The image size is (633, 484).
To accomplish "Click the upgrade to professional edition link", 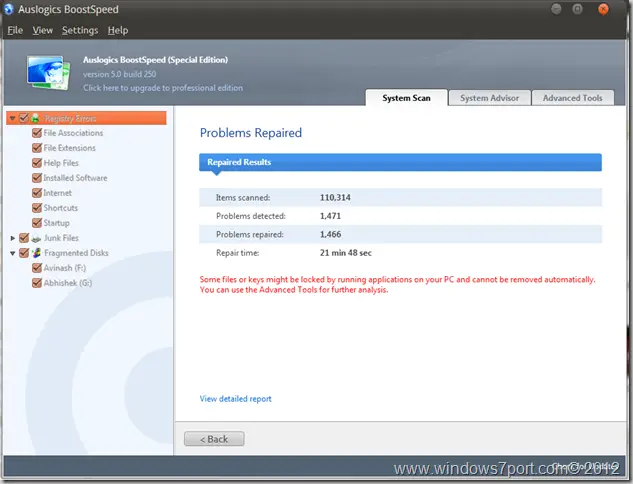I will coord(163,88).
